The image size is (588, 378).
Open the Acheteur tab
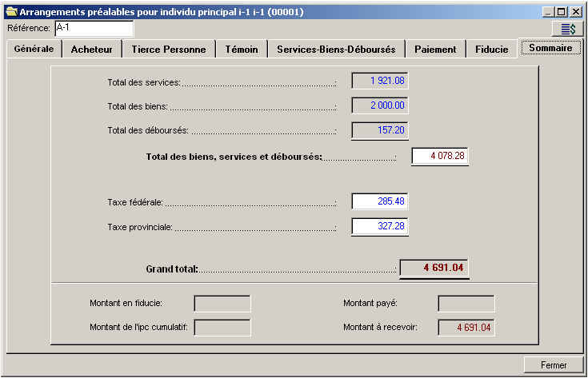click(x=92, y=50)
